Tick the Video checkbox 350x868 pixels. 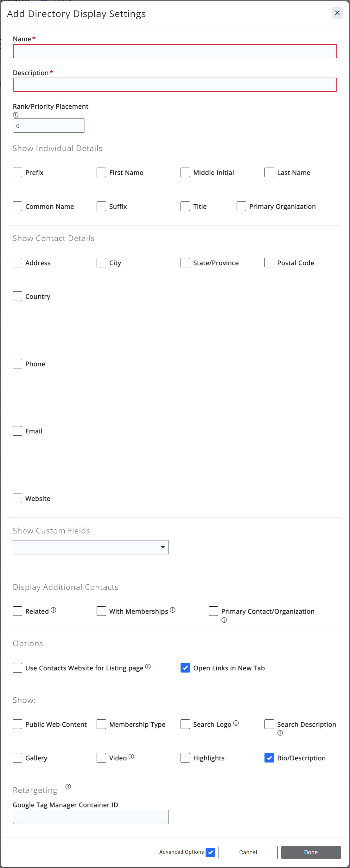[101, 757]
